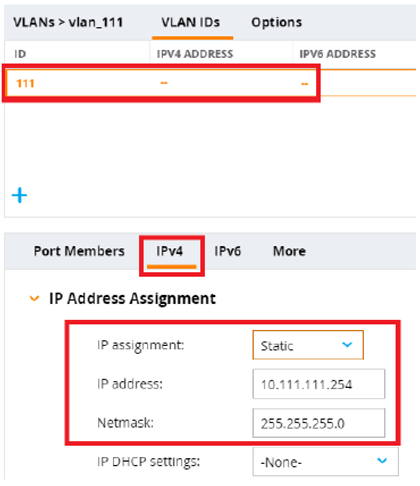Click the IPv4 address cell of row 111

coord(164,83)
